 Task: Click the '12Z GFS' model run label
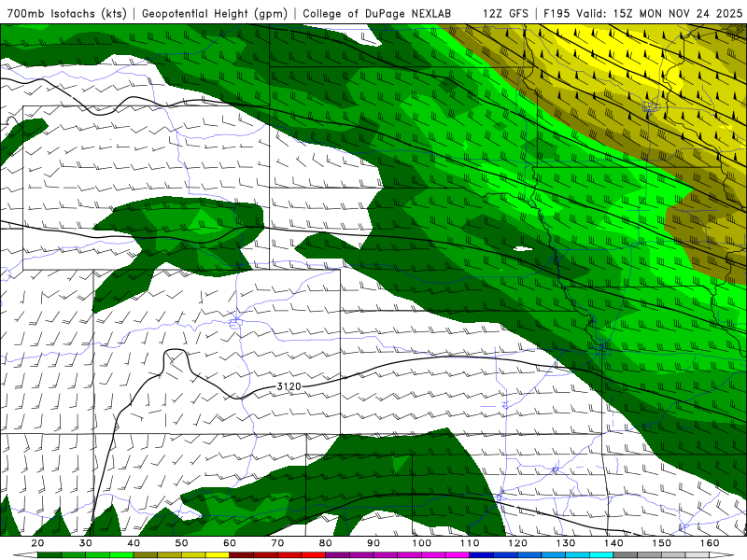click(505, 14)
